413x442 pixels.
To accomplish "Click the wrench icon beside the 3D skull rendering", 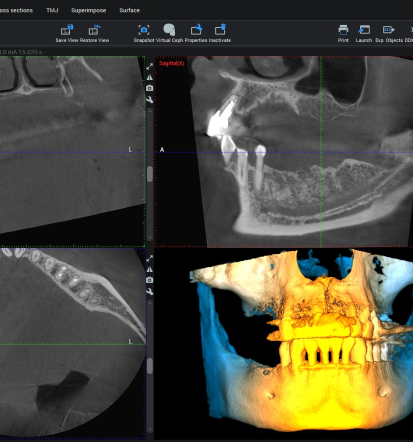I will coord(150,291).
